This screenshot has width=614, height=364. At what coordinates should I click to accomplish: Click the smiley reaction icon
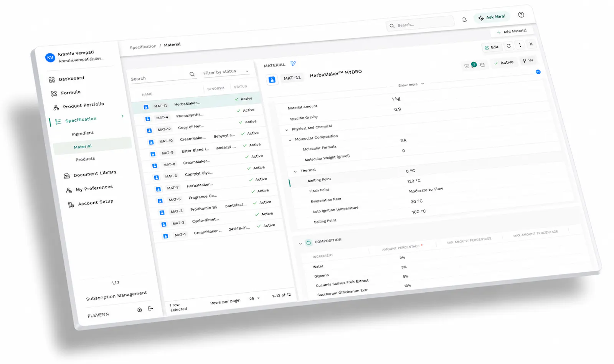point(482,64)
